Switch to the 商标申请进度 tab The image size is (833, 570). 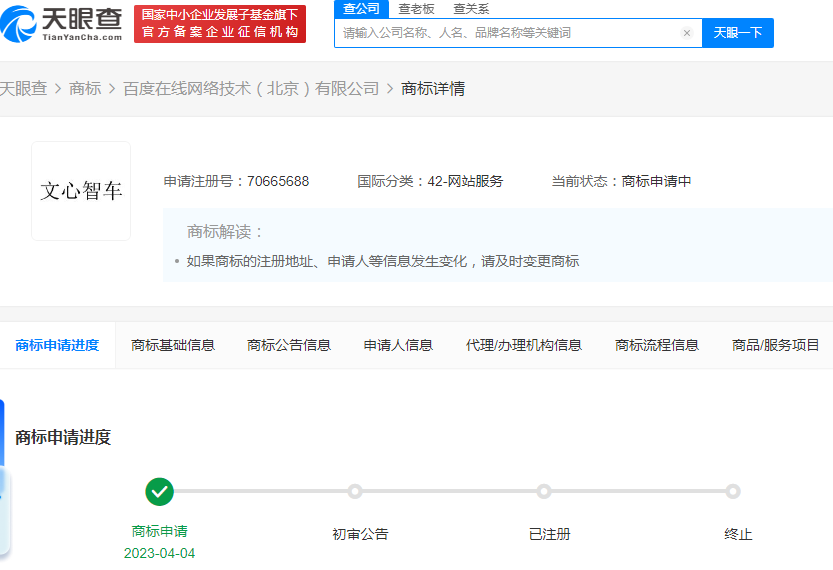57,345
